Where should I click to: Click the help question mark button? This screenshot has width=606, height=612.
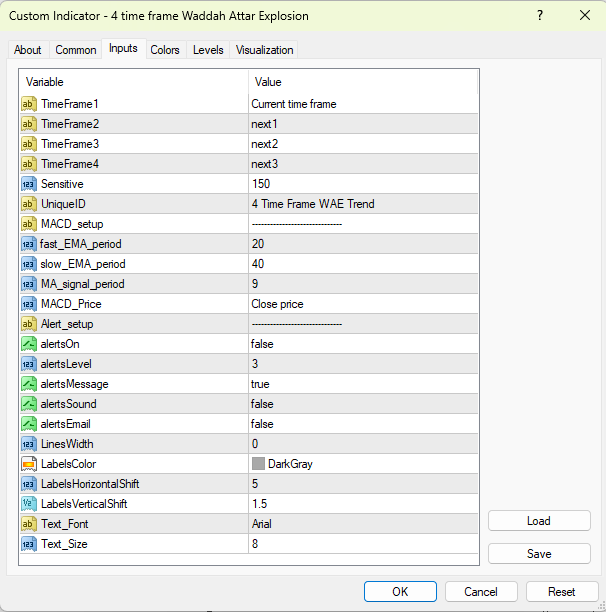[x=540, y=16]
